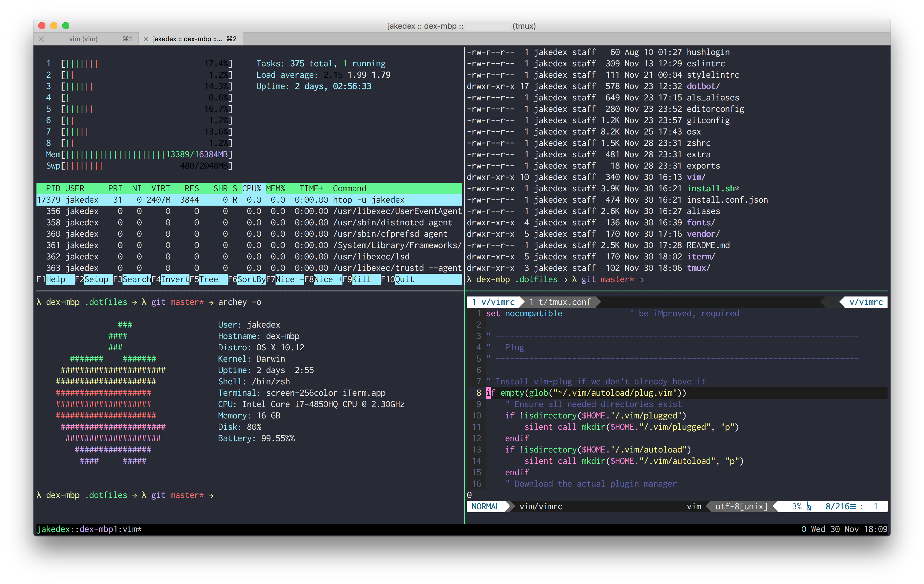Screen dimensions: 924x584
Task: Open the t/tmux.conf vim buffer tab
Action: [560, 302]
